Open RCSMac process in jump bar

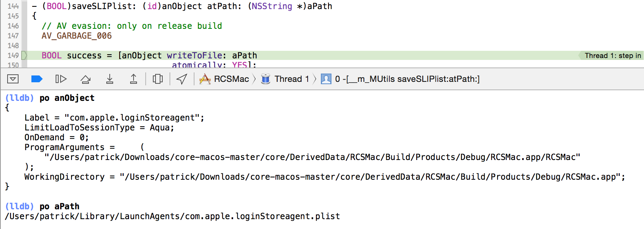point(231,79)
